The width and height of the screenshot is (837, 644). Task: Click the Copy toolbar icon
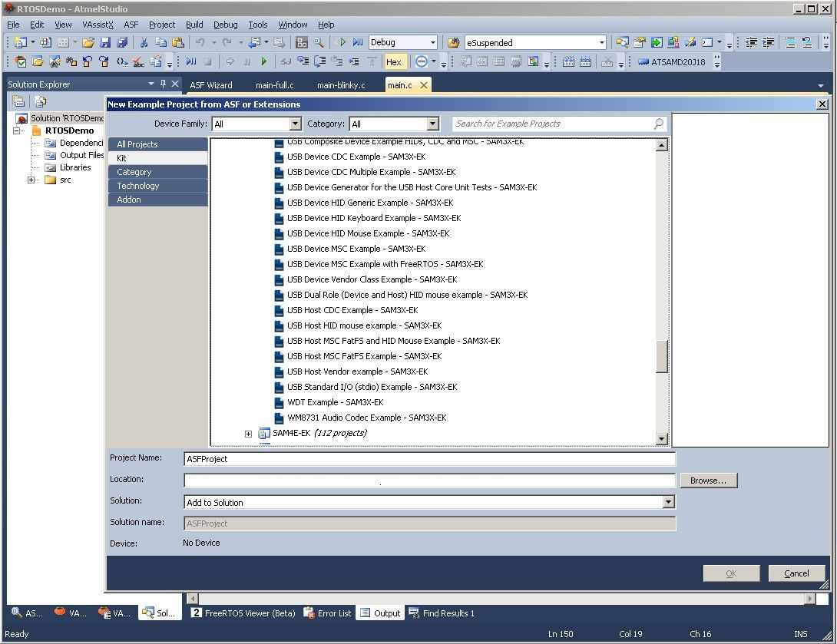(x=160, y=43)
